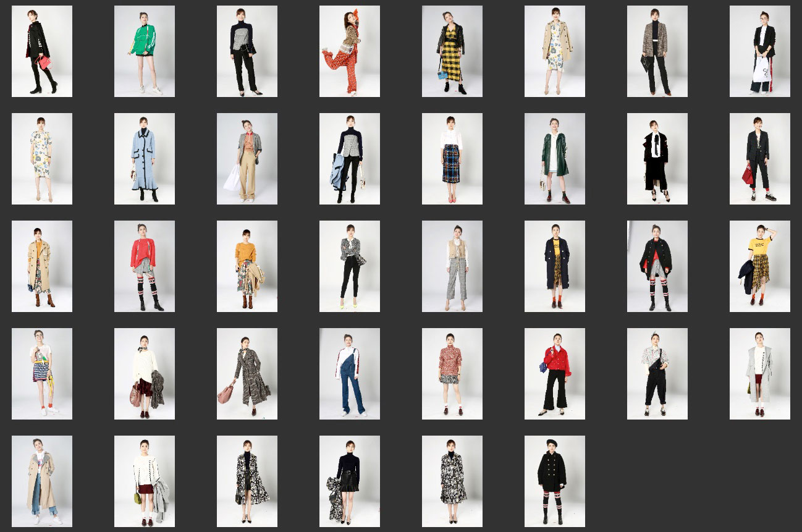Click the grey blazer with khaki trousers photo
The height and width of the screenshot is (532, 802).
coord(247,158)
